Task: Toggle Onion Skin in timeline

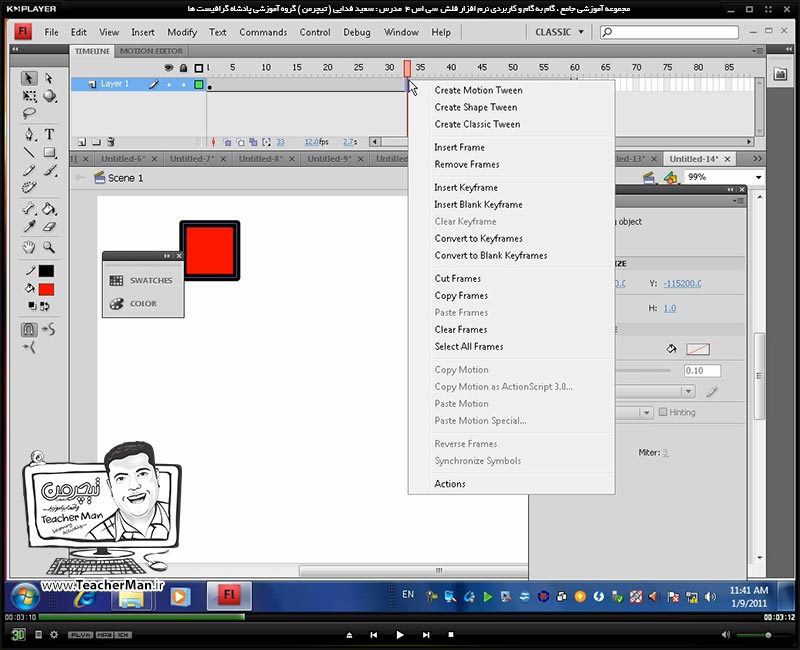Action: click(x=228, y=142)
